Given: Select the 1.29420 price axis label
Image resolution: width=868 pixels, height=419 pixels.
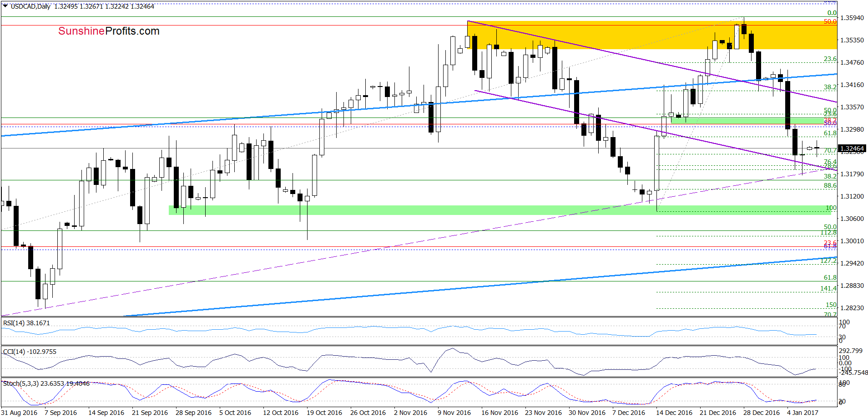Looking at the screenshot, I should tap(852, 263).
